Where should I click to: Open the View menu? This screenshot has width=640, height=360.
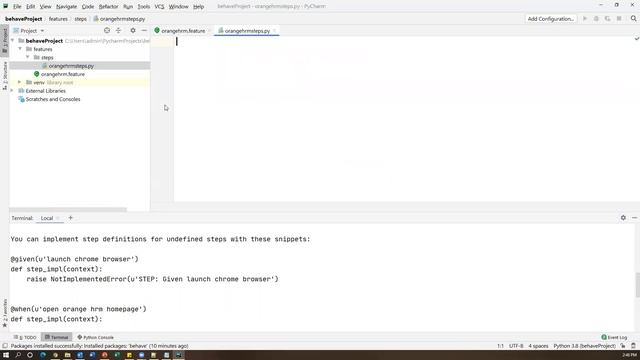45,7
